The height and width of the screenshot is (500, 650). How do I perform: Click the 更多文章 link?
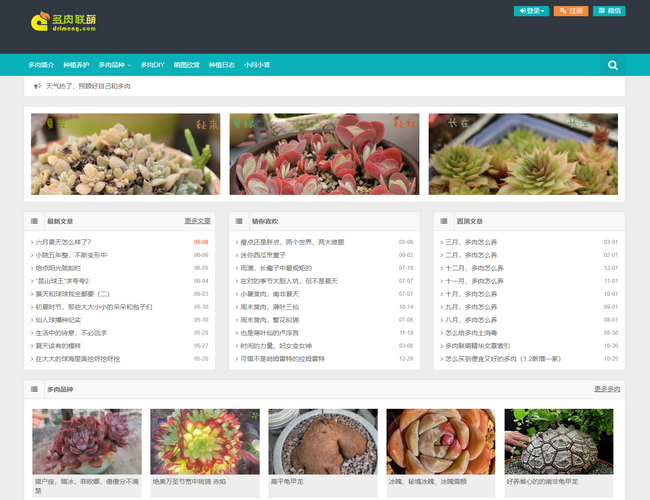(x=197, y=221)
